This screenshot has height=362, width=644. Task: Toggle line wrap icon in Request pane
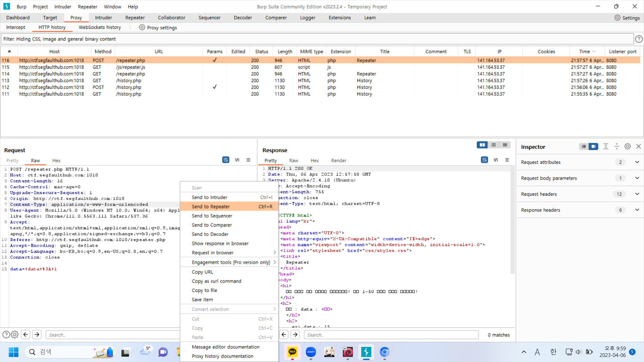click(226, 160)
